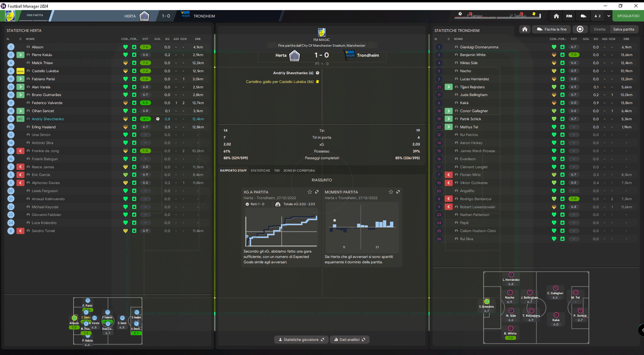Expand the dropdown arrow beside Spogliatoio
Screen dimensions: 644x355
coord(608,16)
